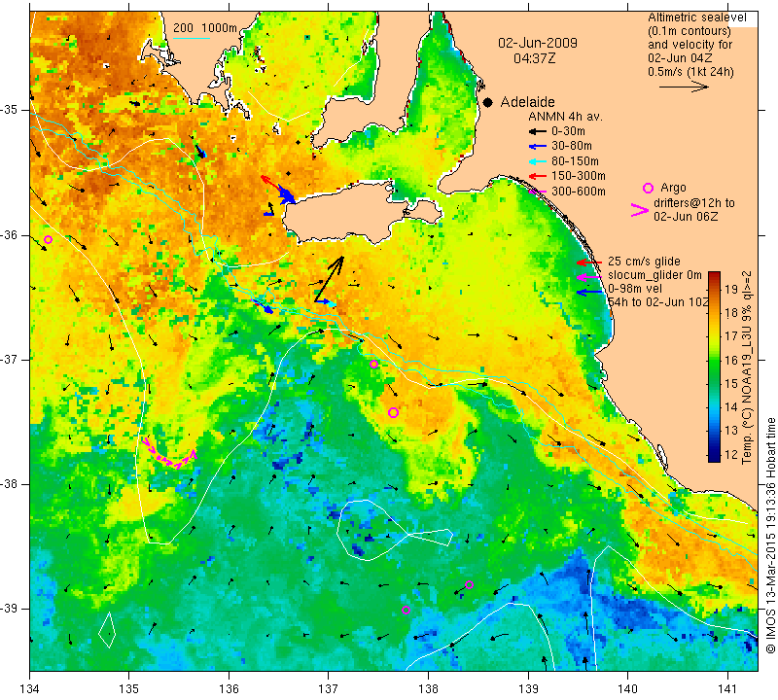Viewport: 778px width, 700px height.
Task: Click the longitude axis label 141
Action: coord(727,689)
